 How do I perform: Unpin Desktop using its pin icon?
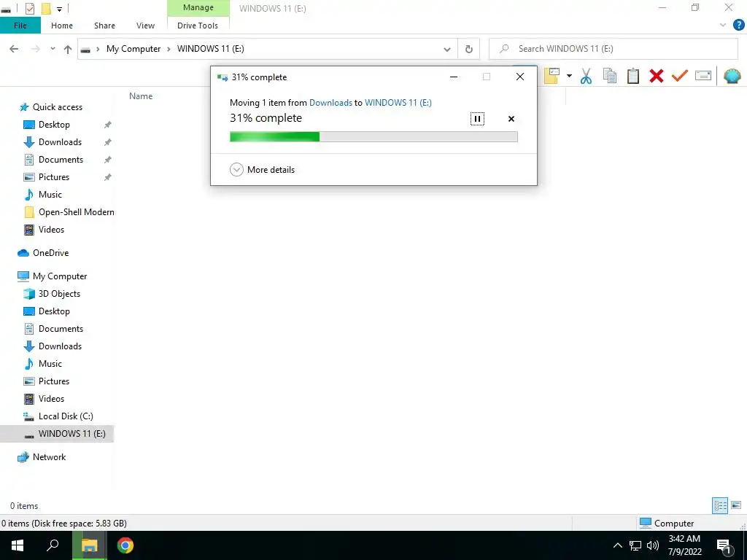108,125
